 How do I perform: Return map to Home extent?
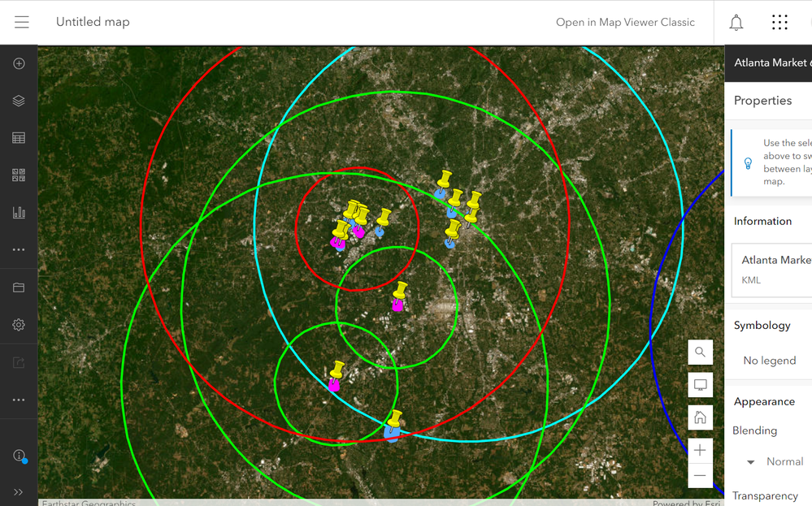pos(700,417)
